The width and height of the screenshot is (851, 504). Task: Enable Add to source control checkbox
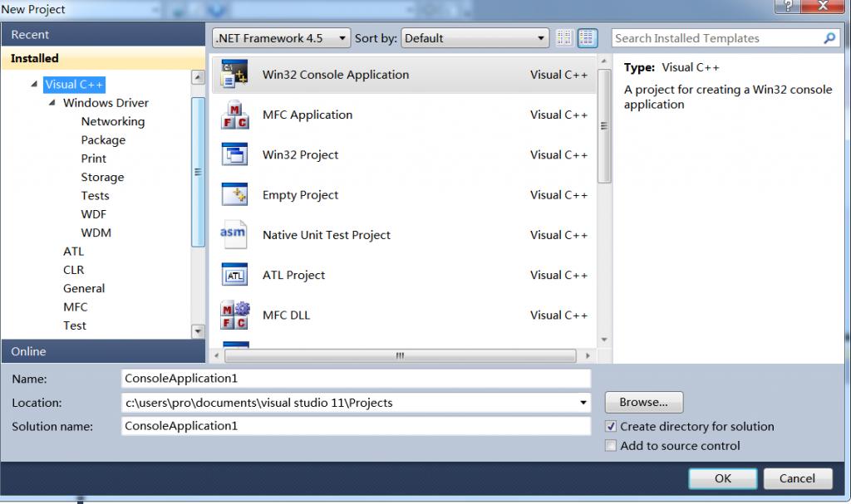(x=611, y=445)
